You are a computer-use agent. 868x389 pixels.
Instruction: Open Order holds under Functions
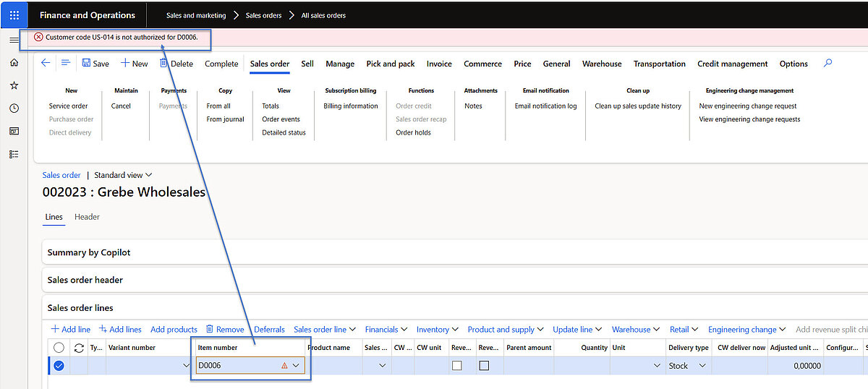click(413, 132)
